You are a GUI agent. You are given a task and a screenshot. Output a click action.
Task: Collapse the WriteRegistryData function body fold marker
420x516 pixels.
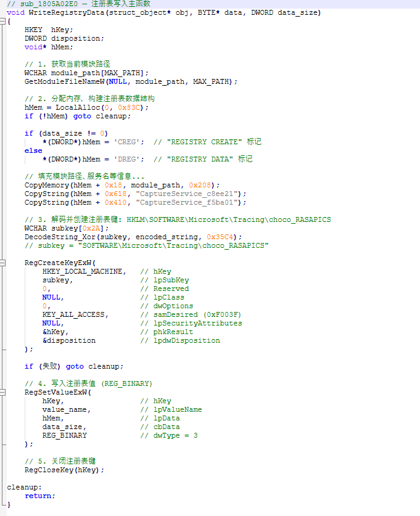click(x=2, y=22)
